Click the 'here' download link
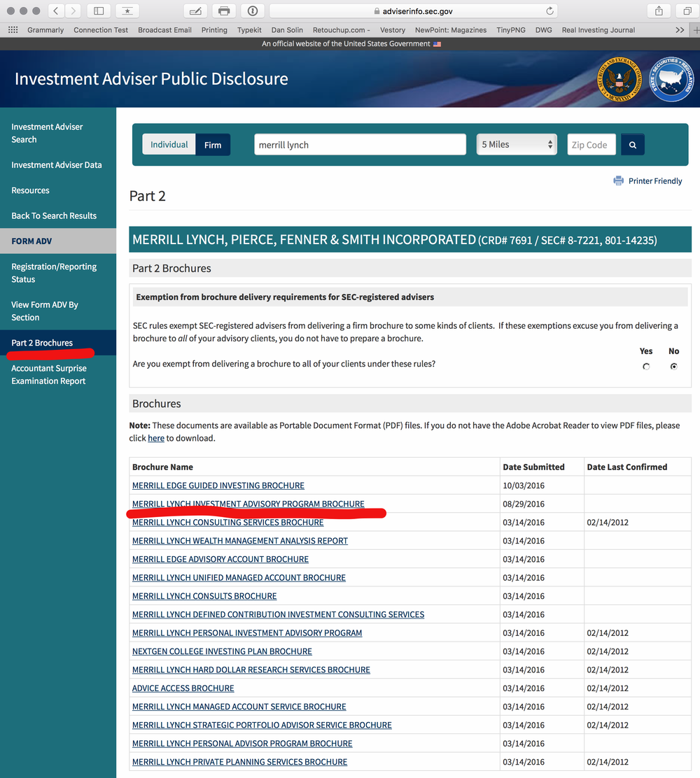 (156, 438)
